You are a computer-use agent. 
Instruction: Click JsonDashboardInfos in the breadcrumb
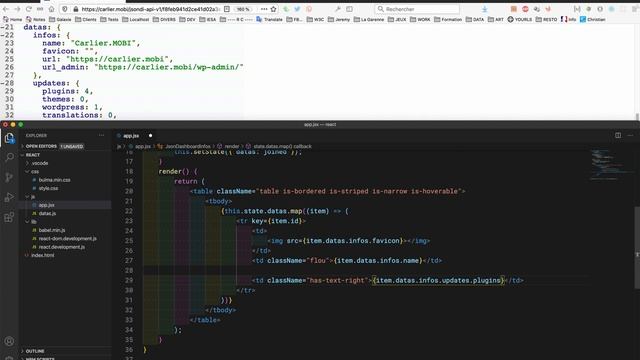pos(188,146)
